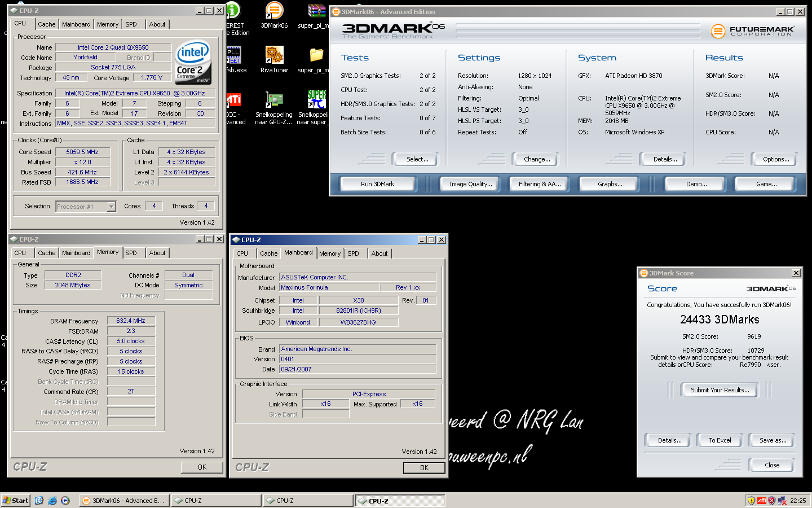Click the BIOS Date value 09/21/2007
The height and width of the screenshot is (508, 812).
pos(358,369)
